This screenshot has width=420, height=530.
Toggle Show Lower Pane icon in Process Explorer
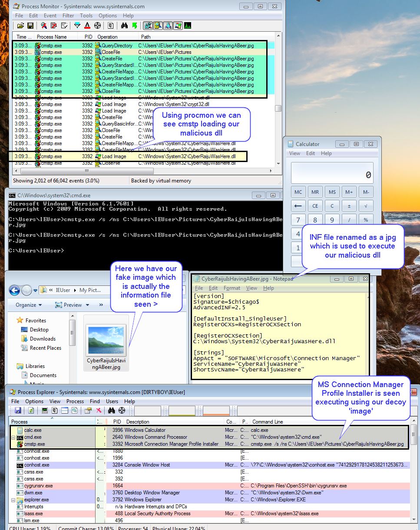65,410
